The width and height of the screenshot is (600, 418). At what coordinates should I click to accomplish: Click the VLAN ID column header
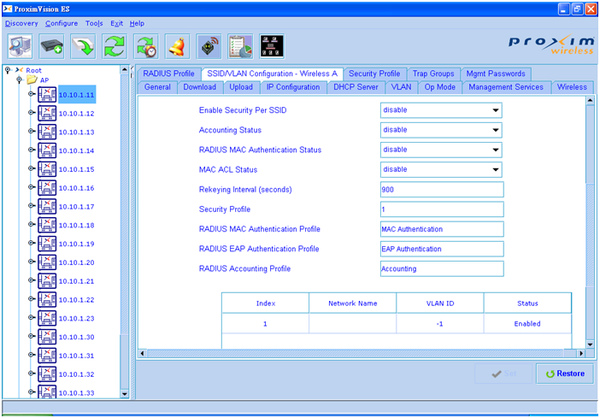pyautogui.click(x=440, y=303)
